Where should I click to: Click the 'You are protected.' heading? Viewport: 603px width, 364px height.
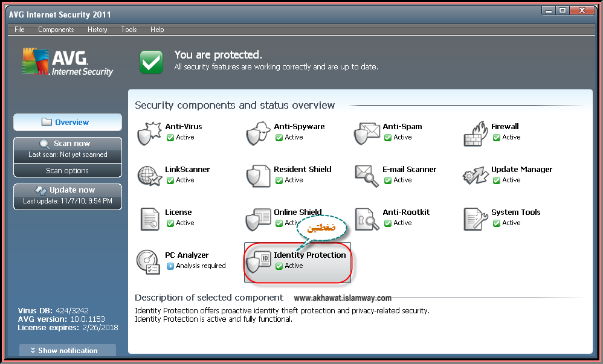pos(219,55)
